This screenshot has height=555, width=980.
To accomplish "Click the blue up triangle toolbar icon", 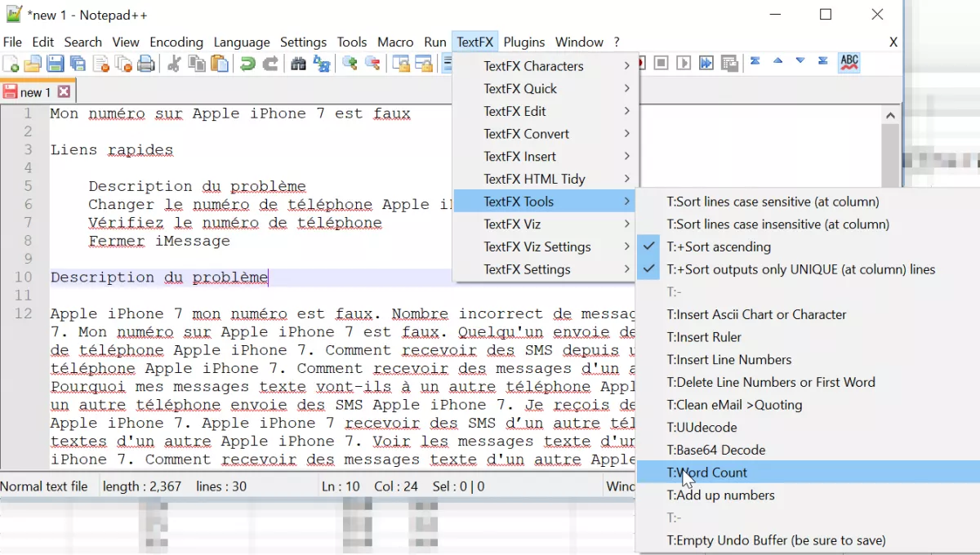I will pyautogui.click(x=777, y=61).
